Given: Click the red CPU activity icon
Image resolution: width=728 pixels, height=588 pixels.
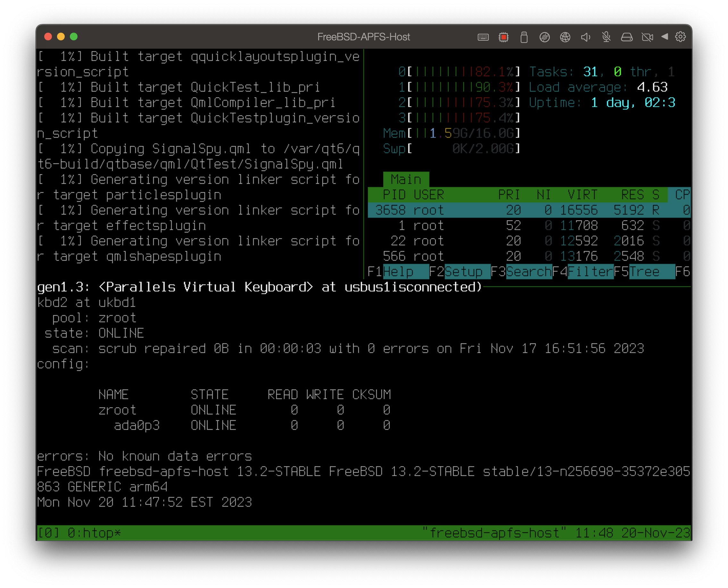Looking at the screenshot, I should pos(504,37).
